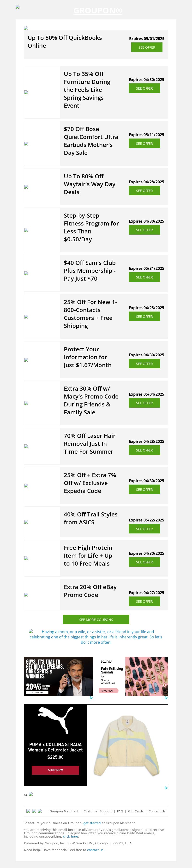Click here to unsubscribe link
This screenshot has width=192, height=868.
pos(71,836)
